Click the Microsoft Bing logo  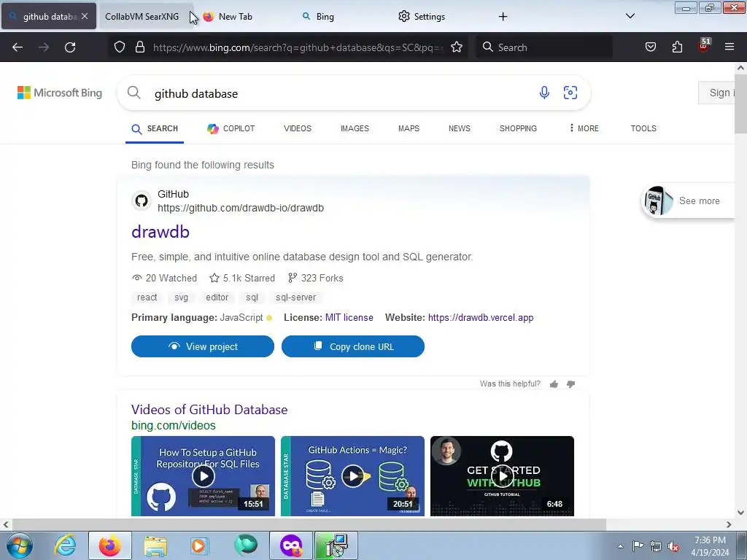[60, 93]
